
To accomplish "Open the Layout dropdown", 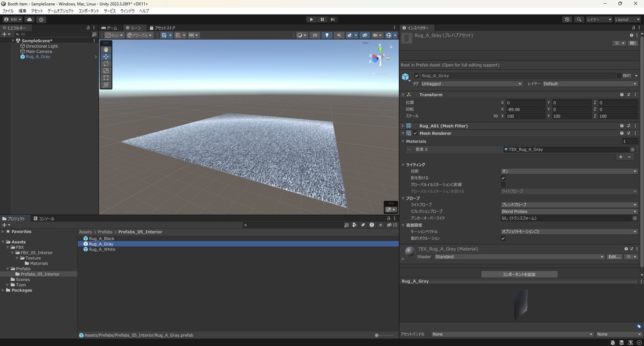I will (627, 20).
